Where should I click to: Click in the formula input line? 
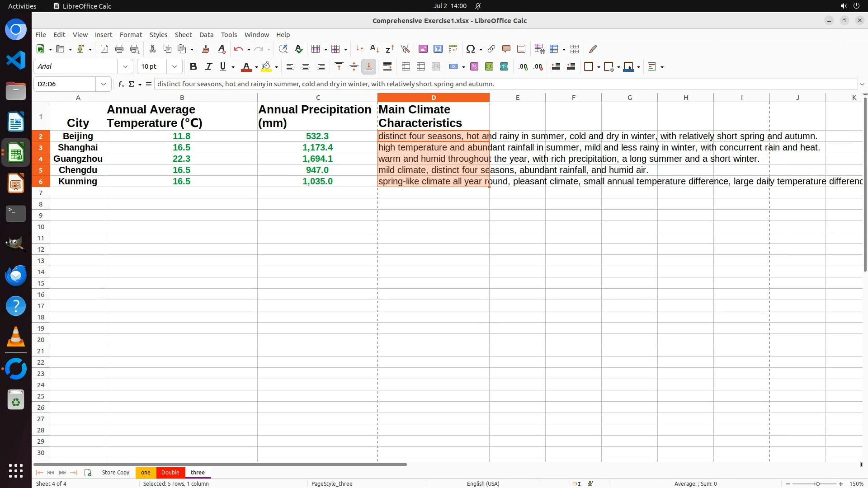click(x=497, y=84)
